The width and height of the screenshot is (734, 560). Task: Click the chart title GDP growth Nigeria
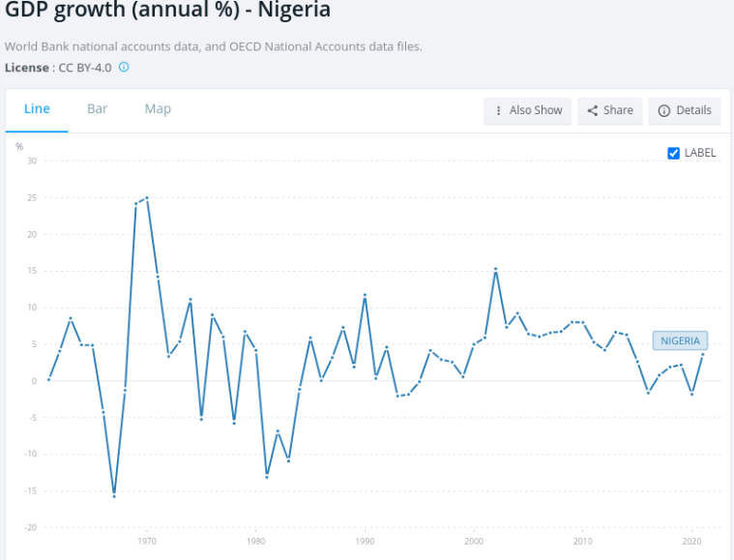(167, 12)
